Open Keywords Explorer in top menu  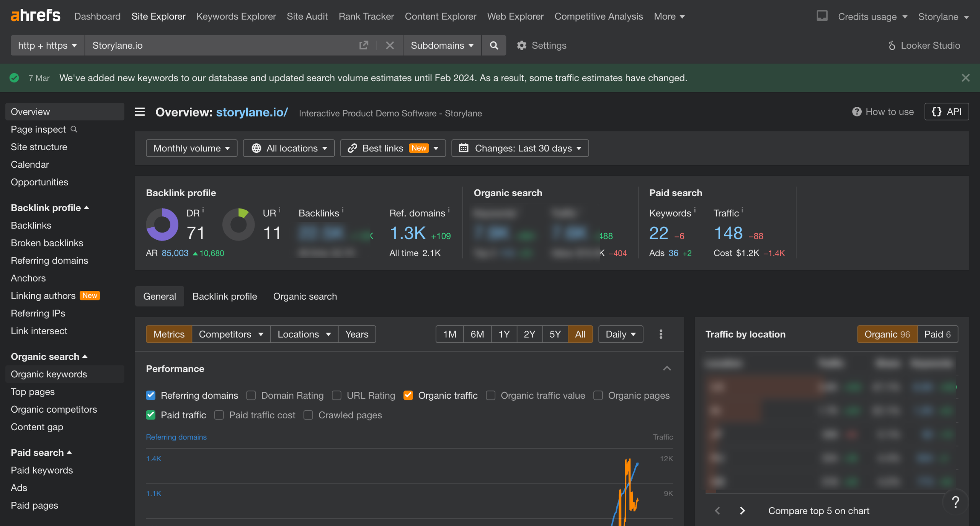tap(236, 16)
